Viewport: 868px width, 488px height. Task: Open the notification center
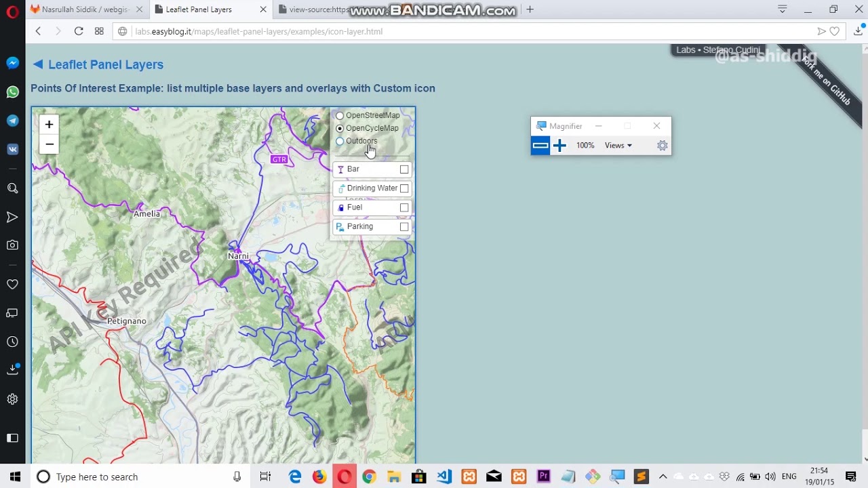pyautogui.click(x=851, y=476)
